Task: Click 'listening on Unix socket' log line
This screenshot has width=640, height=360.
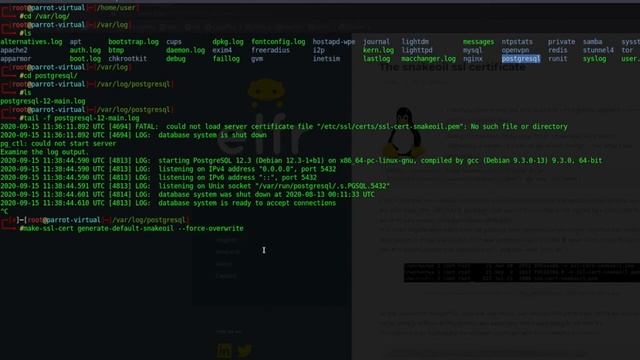Action: [195, 186]
